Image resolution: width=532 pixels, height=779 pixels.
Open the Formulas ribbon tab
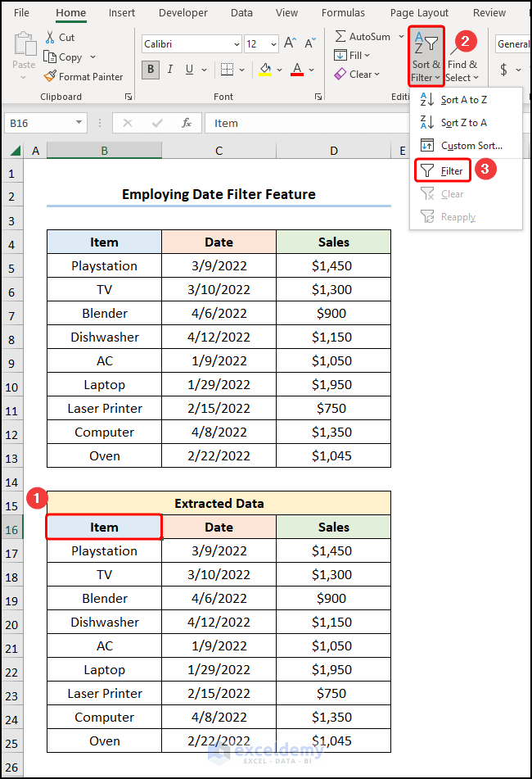point(343,12)
